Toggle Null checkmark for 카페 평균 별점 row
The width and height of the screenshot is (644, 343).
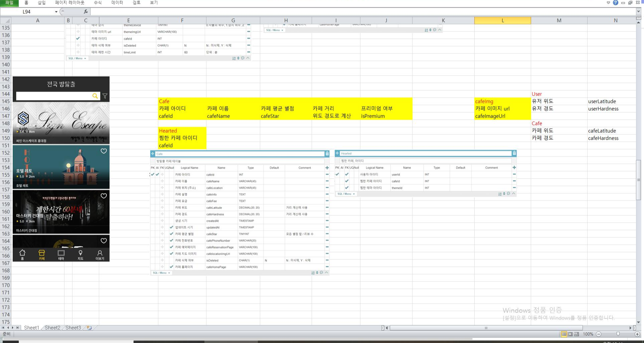pos(171,234)
